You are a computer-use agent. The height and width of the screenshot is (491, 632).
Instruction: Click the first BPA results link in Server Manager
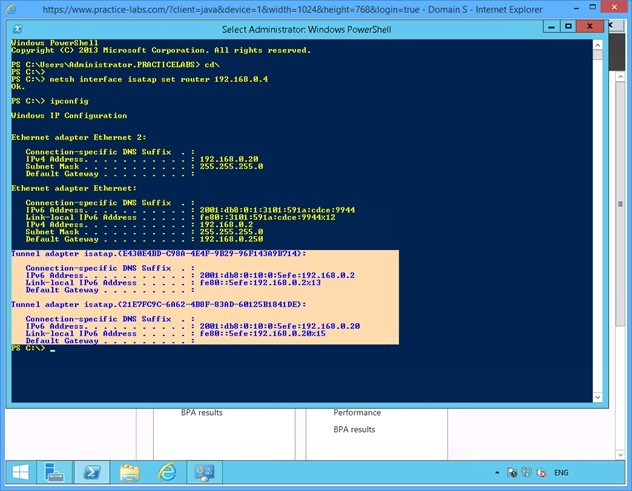pos(202,412)
